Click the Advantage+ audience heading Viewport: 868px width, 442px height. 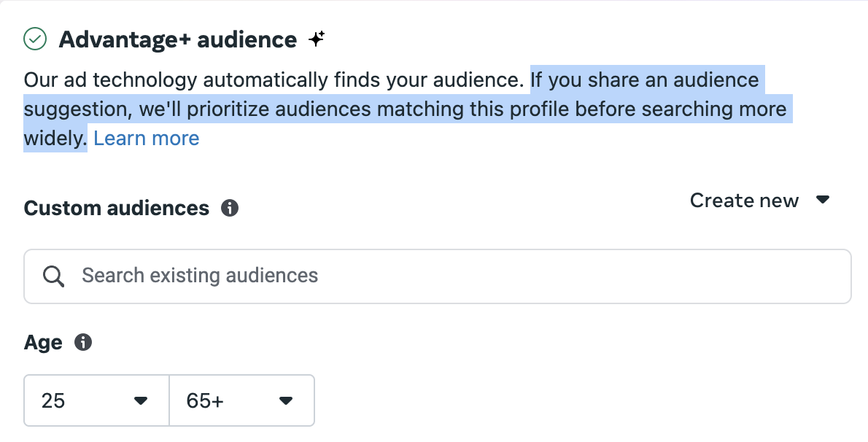pos(178,39)
